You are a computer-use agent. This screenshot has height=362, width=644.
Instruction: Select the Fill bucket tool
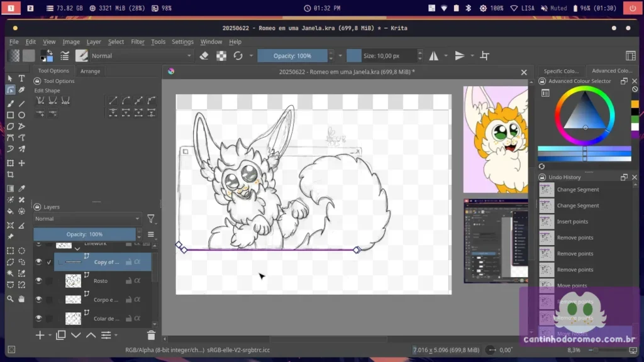pos(10,211)
